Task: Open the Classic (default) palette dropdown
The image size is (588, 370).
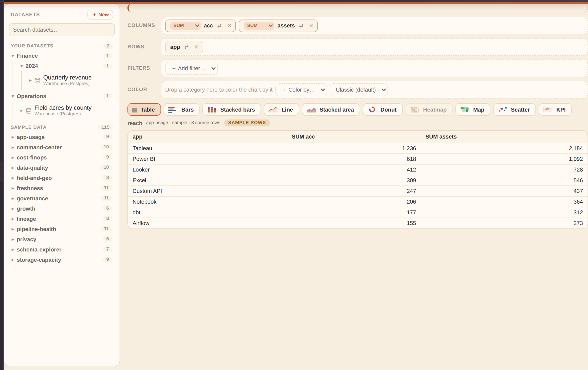Action: [x=359, y=90]
